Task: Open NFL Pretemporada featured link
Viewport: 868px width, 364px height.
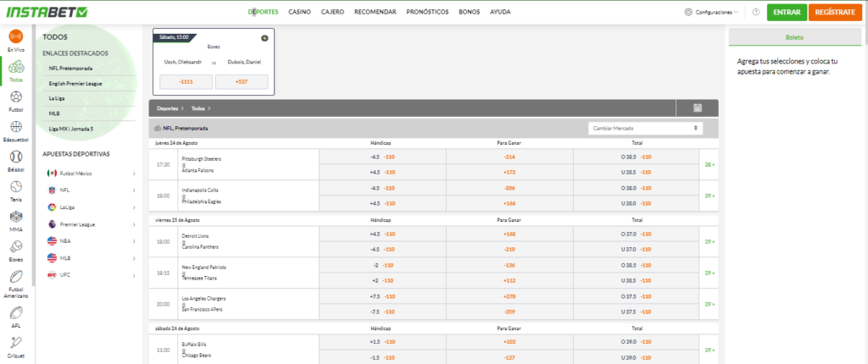Action: pyautogui.click(x=70, y=69)
